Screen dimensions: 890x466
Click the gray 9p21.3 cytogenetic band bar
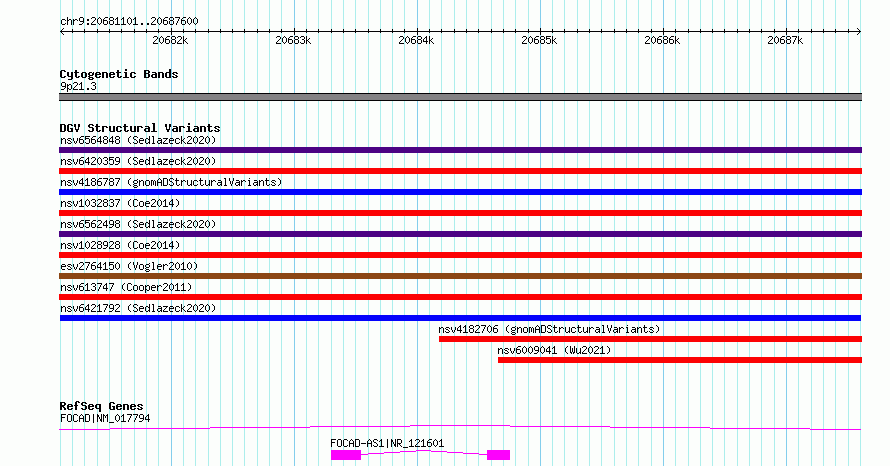click(460, 97)
